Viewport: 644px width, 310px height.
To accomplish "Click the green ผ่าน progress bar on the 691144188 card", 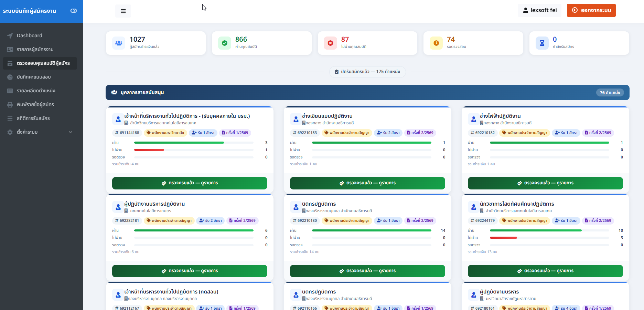I will click(179, 143).
